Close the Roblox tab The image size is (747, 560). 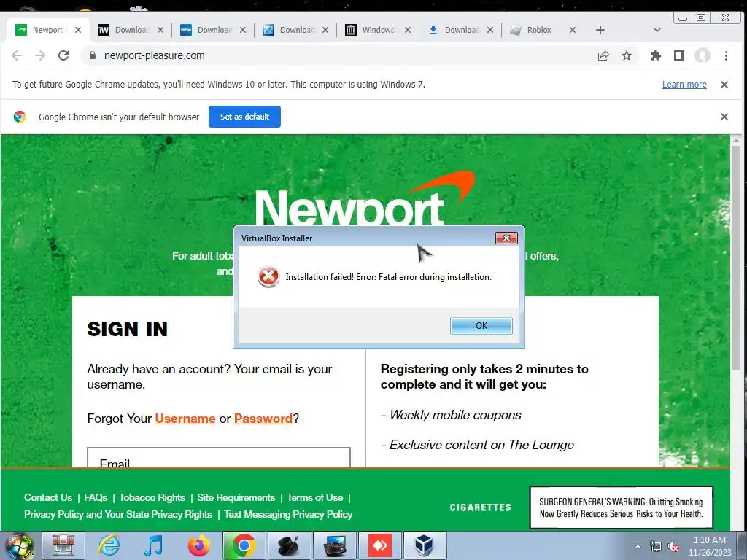click(x=573, y=30)
